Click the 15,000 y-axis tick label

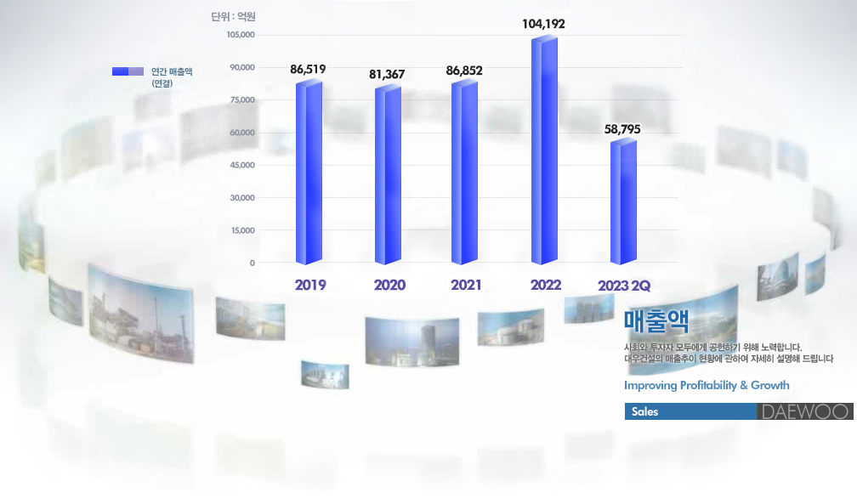[x=242, y=230]
